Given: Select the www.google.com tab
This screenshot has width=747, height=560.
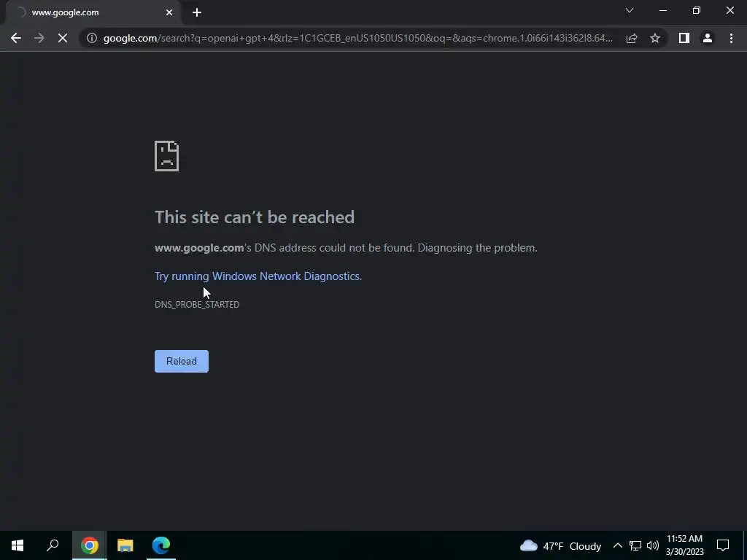Looking at the screenshot, I should [93, 12].
